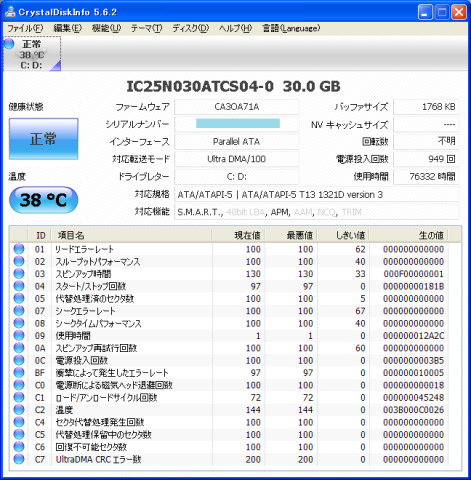
Task: Click the masked serial number field
Action: [237, 124]
